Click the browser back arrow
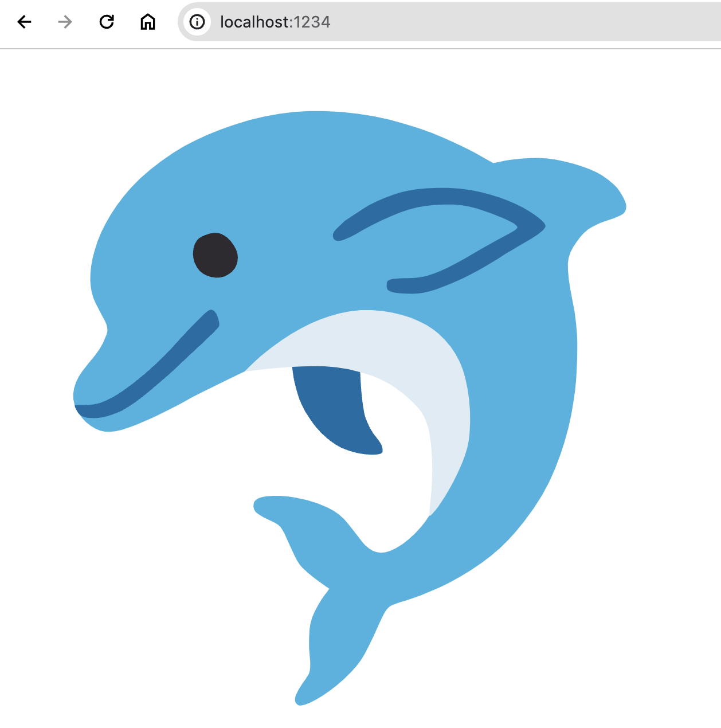721x728 pixels. [24, 22]
